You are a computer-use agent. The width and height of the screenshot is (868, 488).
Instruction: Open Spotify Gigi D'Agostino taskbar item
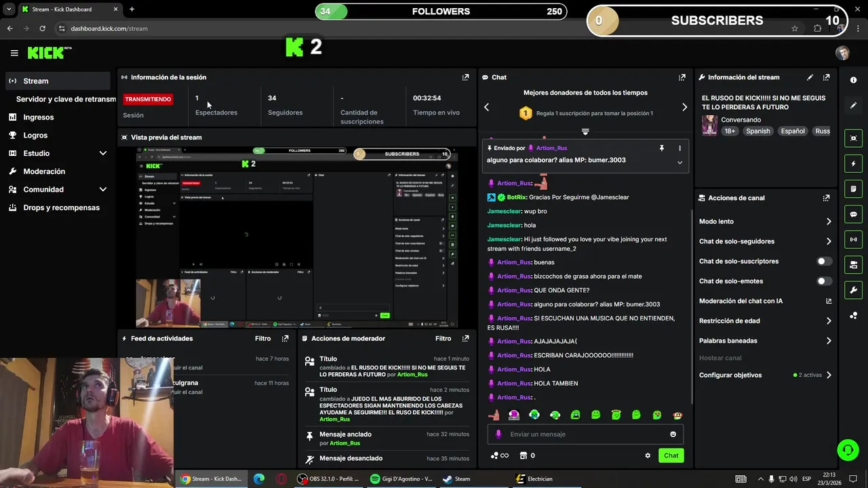[401, 479]
